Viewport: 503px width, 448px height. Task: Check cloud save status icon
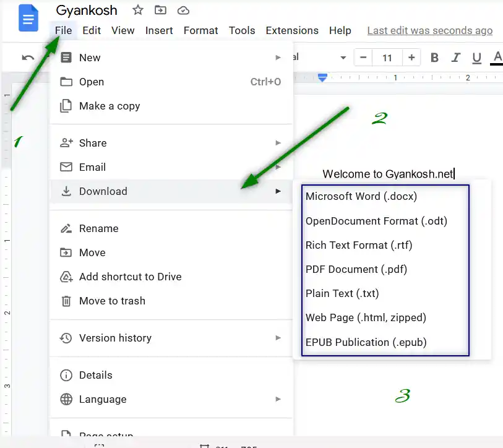[183, 11]
